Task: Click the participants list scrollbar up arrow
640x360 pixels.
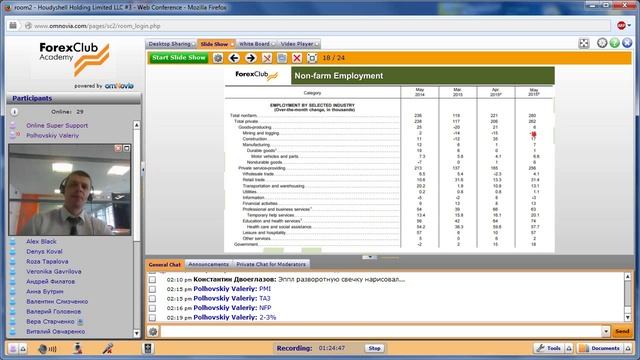Action: (x=137, y=125)
